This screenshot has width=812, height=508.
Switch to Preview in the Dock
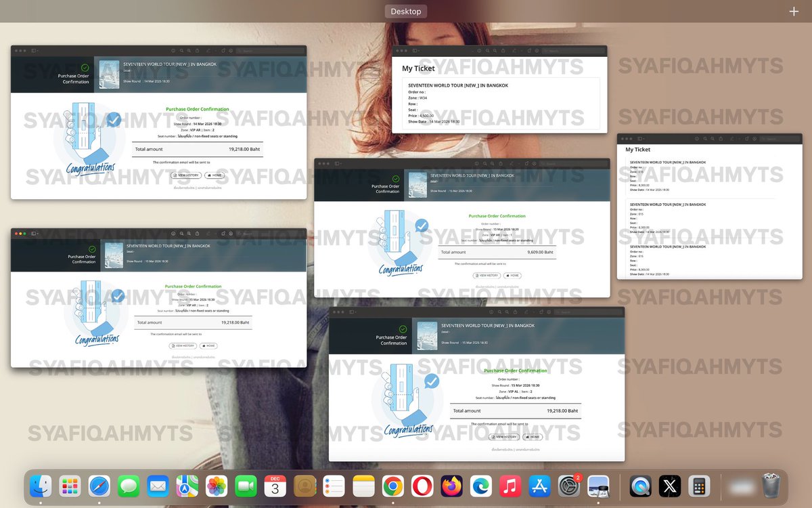[599, 486]
